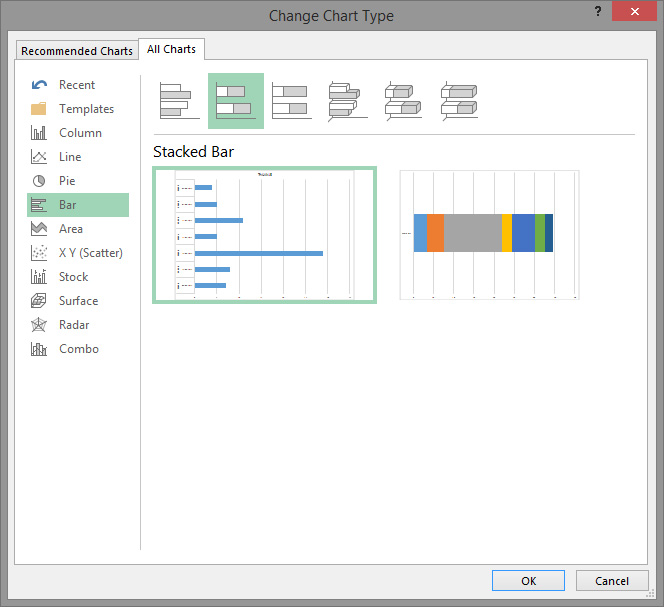Select the Area chart category
The width and height of the screenshot is (664, 607).
(x=70, y=229)
